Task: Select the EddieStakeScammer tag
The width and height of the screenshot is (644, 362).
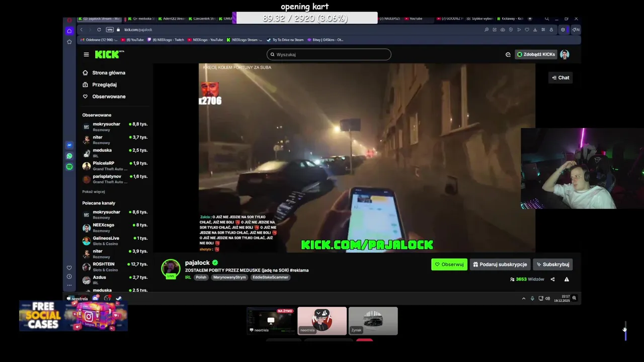Action: tap(270, 277)
